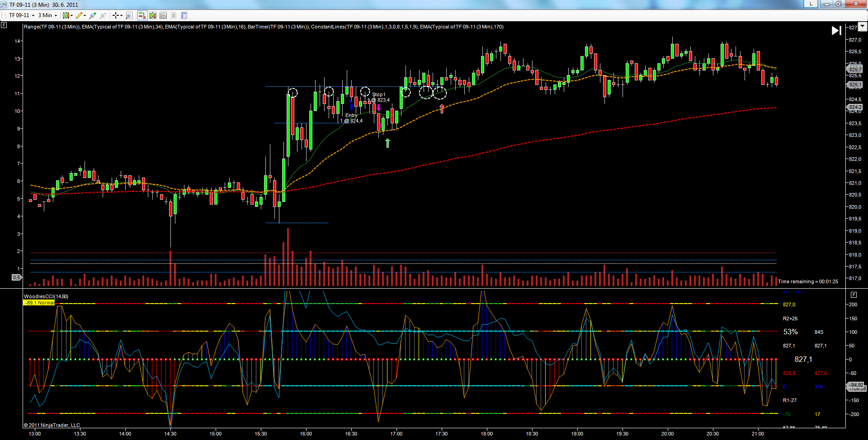The image size is (868, 440).
Task: Click the zoom out magnifier icon
Action: click(103, 15)
